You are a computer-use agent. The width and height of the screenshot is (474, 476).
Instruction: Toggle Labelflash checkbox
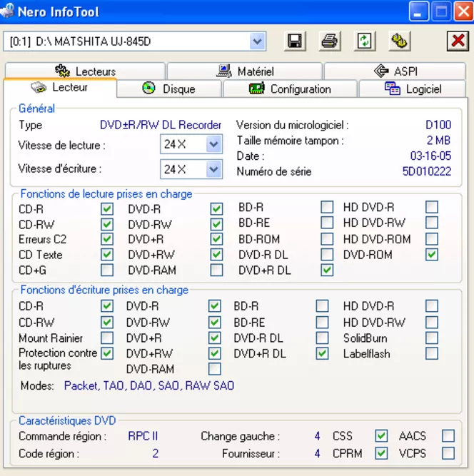(x=432, y=353)
